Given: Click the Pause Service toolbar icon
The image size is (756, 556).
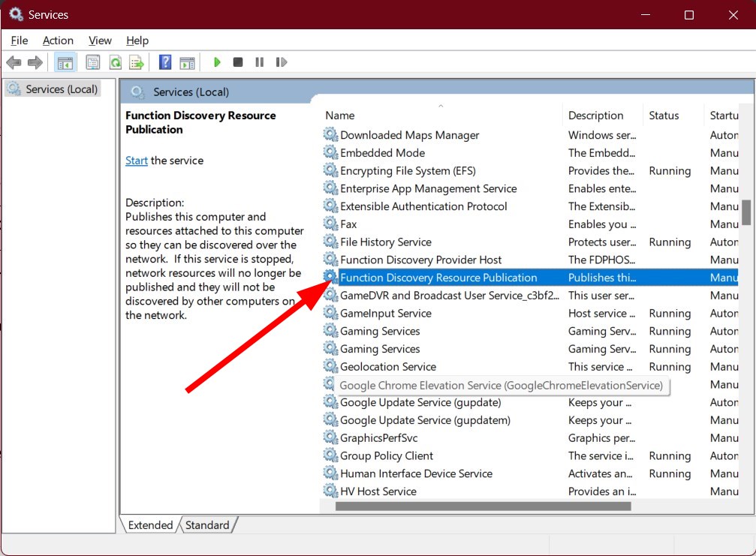Looking at the screenshot, I should (x=260, y=62).
